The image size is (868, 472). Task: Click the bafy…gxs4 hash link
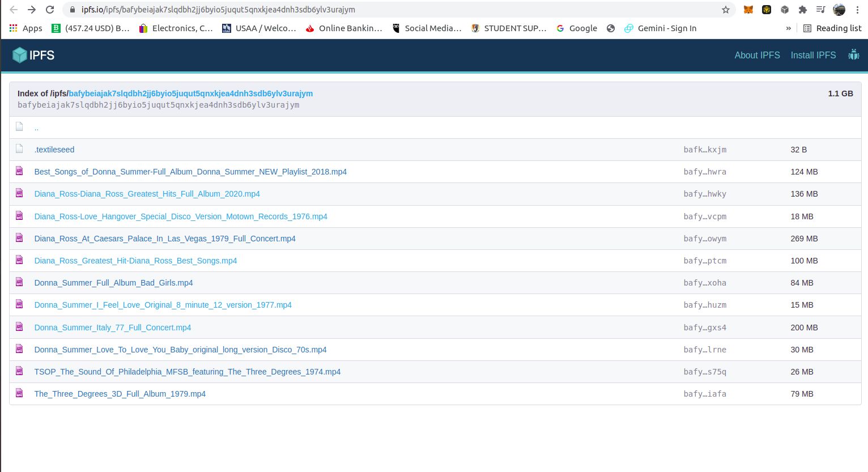705,328
